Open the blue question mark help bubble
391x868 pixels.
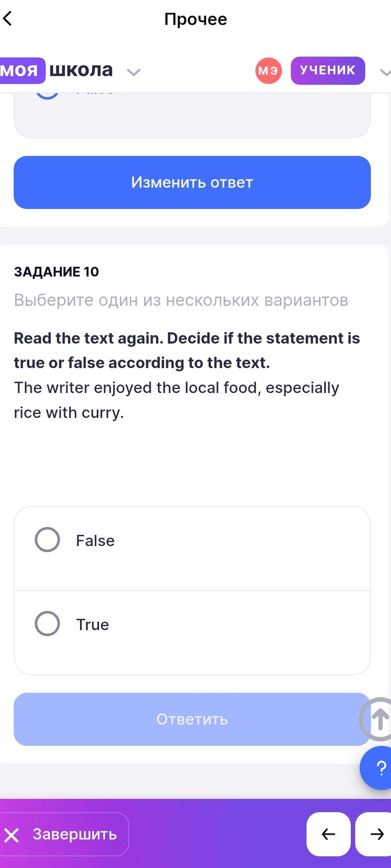[x=377, y=768]
